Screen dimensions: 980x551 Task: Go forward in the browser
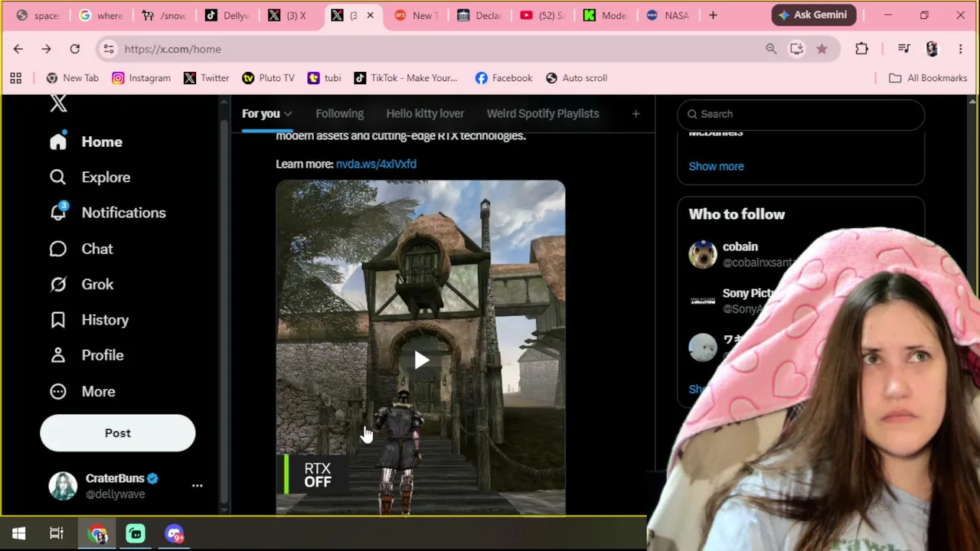(46, 49)
